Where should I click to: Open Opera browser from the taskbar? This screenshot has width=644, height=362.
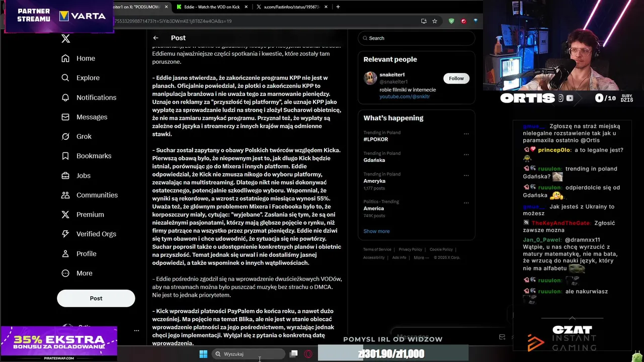(x=308, y=354)
